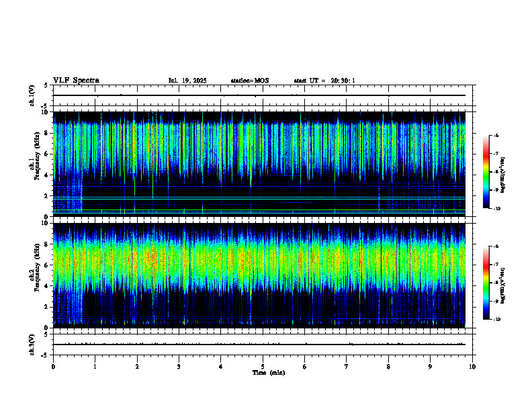Click the 'start UT = 20:30: 1' label
Viewport: 532px width, 411px height.
324,81
